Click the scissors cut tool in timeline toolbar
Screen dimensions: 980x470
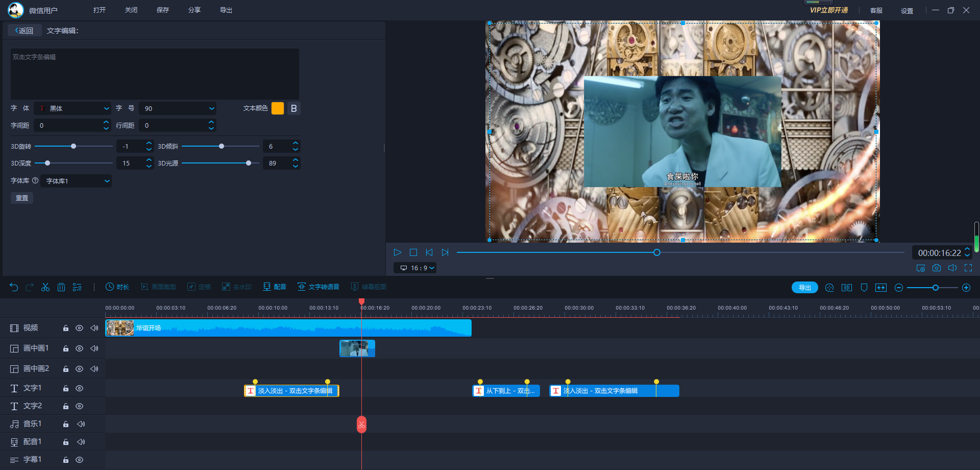coord(45,287)
